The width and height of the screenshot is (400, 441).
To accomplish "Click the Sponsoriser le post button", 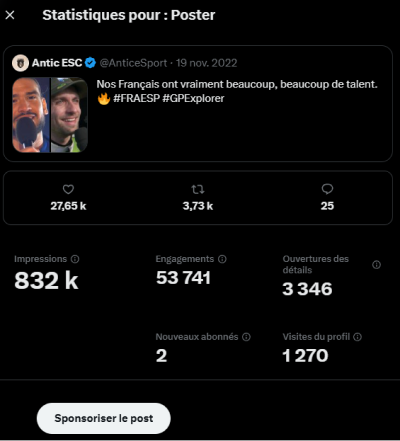I will [104, 418].
